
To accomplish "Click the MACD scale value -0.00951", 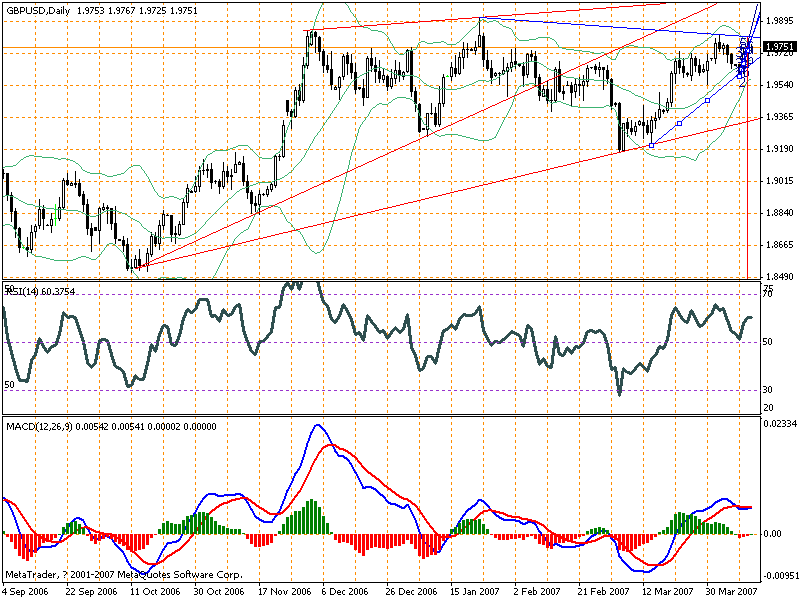I will pyautogui.click(x=779, y=576).
